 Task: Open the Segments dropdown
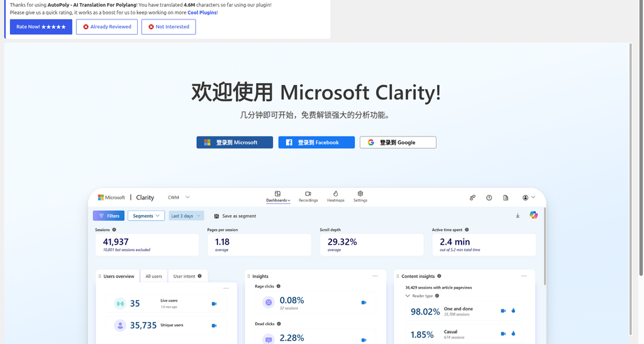pyautogui.click(x=146, y=216)
